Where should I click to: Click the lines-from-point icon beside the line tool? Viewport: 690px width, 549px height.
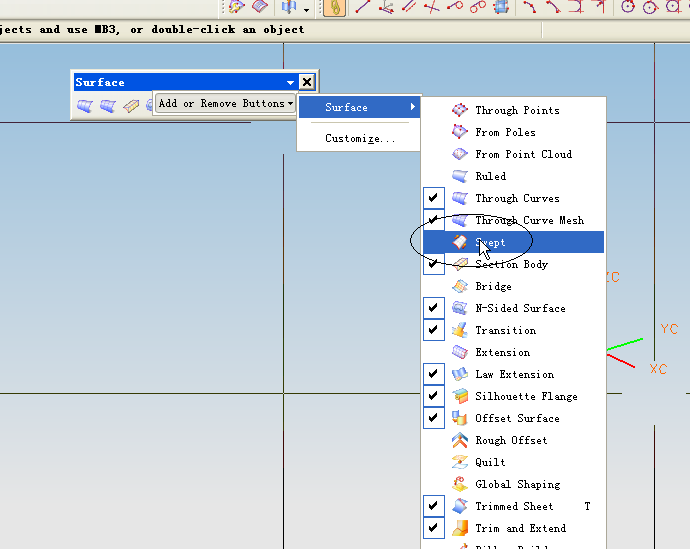click(386, 7)
